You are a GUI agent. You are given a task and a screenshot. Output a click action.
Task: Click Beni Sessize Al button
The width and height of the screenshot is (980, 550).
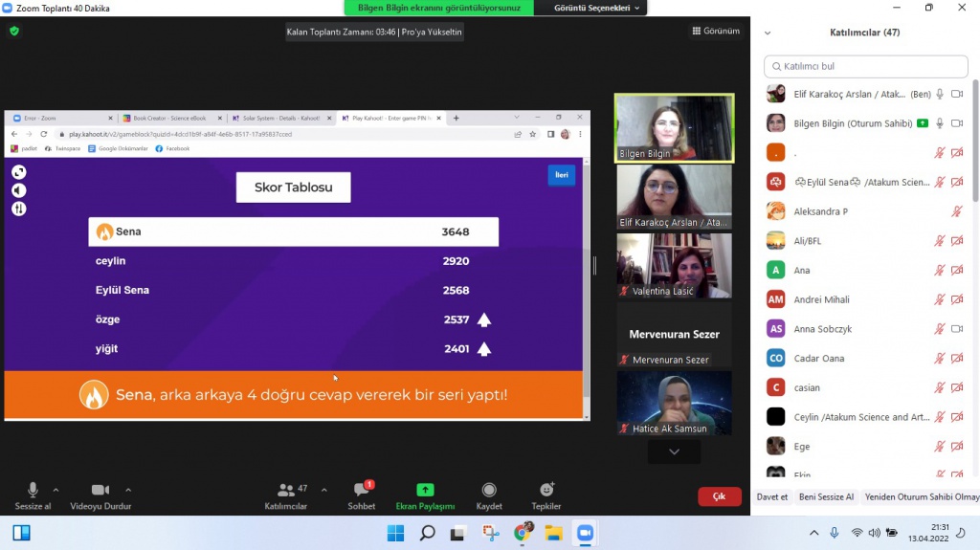point(826,496)
